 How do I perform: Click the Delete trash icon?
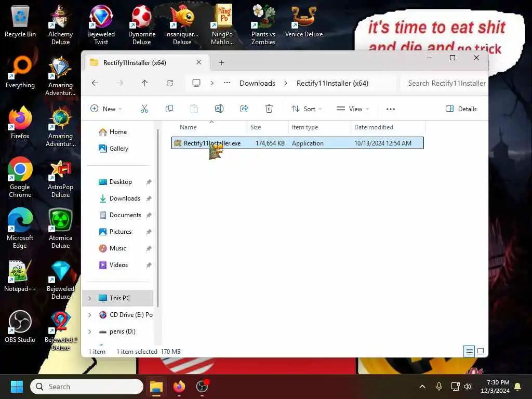(269, 109)
